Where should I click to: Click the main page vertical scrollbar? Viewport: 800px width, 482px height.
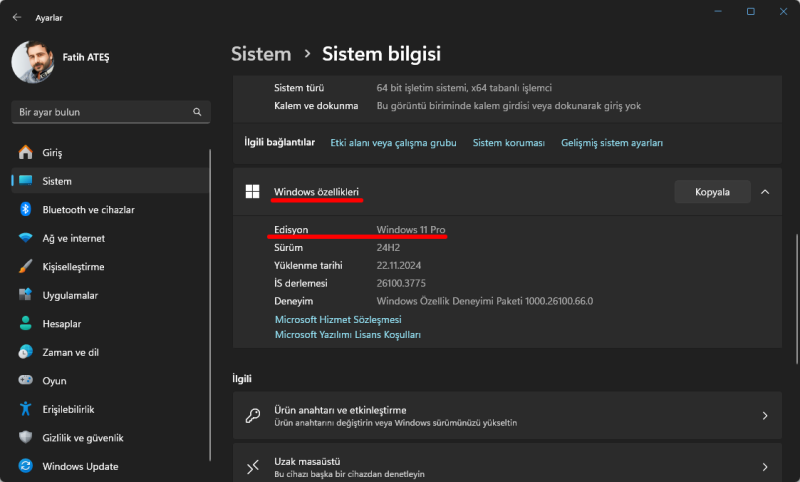point(796,298)
